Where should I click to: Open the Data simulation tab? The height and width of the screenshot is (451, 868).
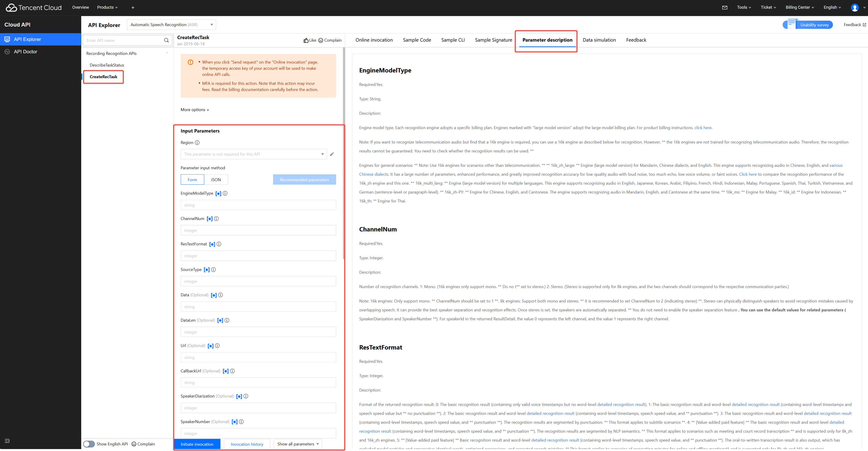[x=599, y=40]
